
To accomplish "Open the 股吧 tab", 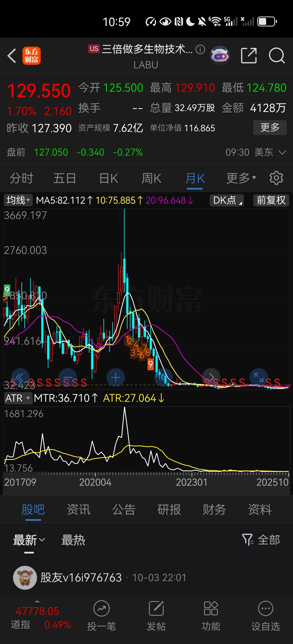I will 33,510.
